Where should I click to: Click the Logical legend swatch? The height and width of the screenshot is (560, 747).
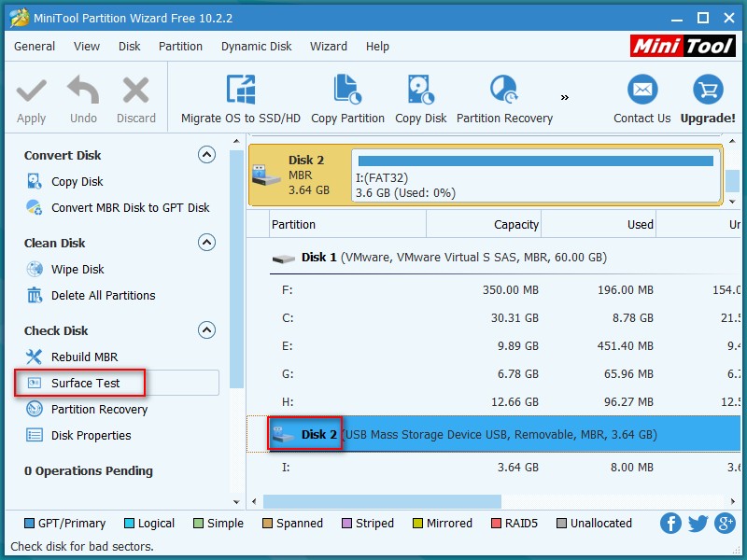click(129, 524)
